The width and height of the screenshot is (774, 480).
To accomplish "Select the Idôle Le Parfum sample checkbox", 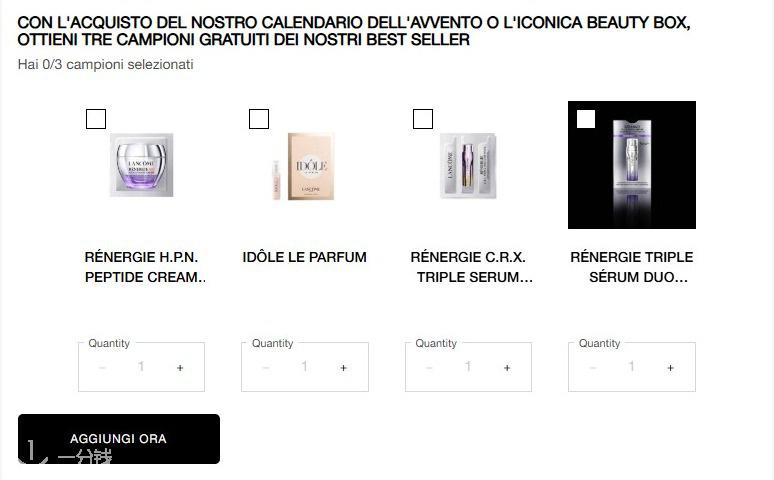I will (x=259, y=119).
